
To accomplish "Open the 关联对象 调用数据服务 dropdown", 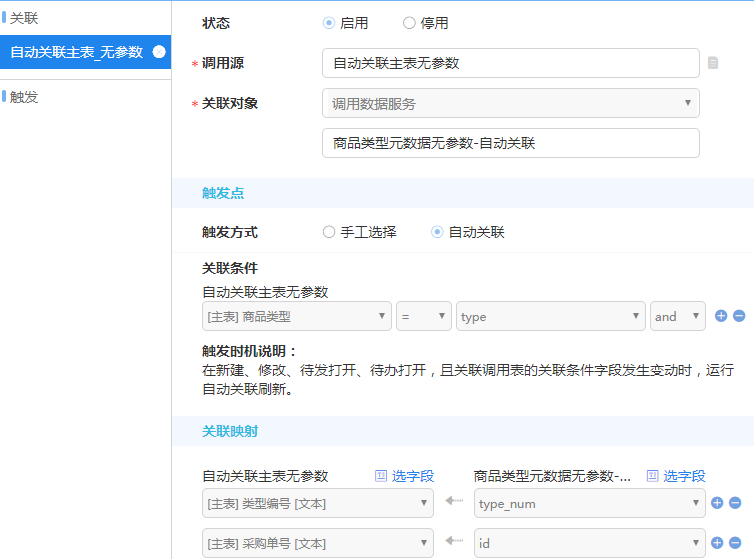I will click(x=510, y=103).
